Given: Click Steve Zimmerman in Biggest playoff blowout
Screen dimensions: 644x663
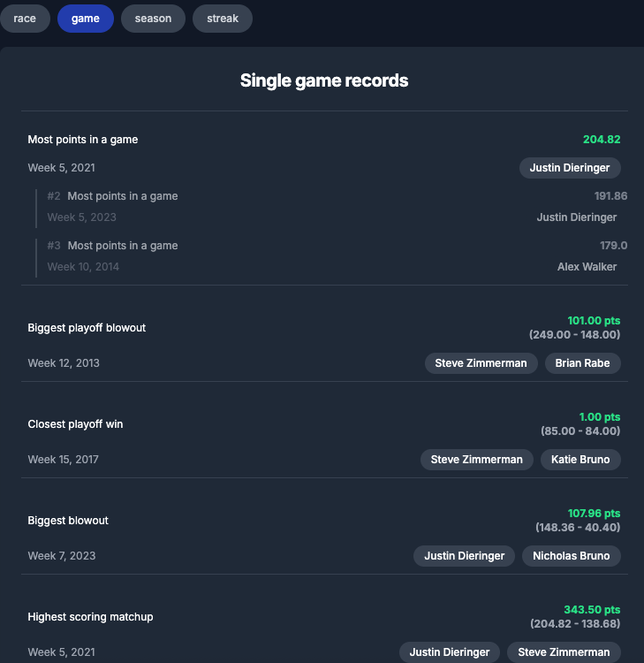Looking at the screenshot, I should 481,363.
